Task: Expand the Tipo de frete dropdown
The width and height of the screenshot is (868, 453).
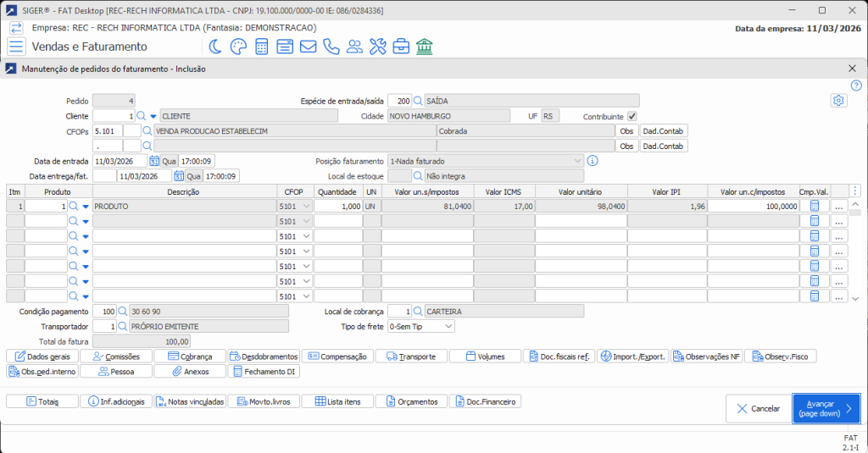Action: click(x=448, y=326)
